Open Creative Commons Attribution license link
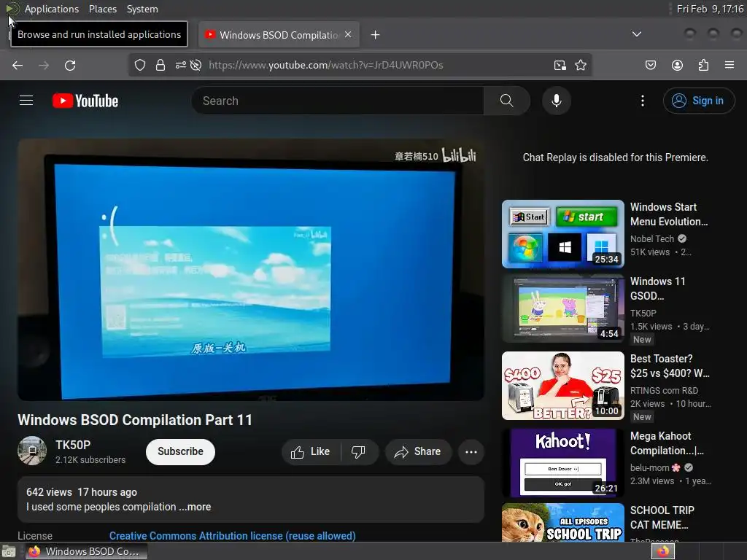This screenshot has height=560, width=747. (233, 536)
